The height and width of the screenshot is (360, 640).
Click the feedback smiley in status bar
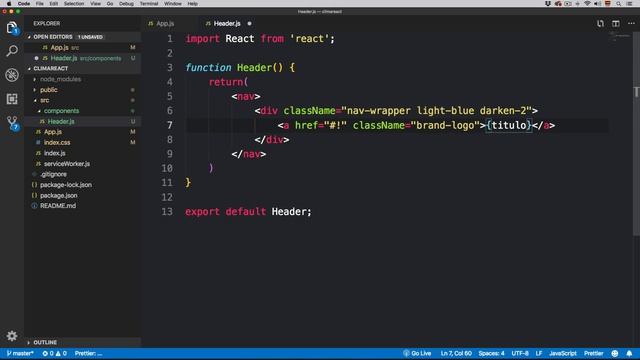[x=615, y=353]
